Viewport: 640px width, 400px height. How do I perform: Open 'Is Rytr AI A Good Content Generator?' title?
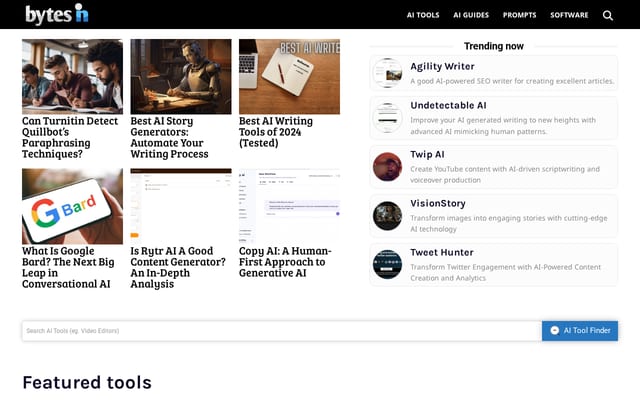(178, 267)
